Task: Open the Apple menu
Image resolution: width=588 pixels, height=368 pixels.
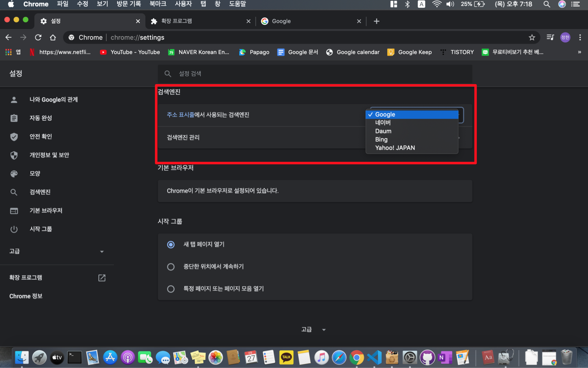Action: click(11, 4)
